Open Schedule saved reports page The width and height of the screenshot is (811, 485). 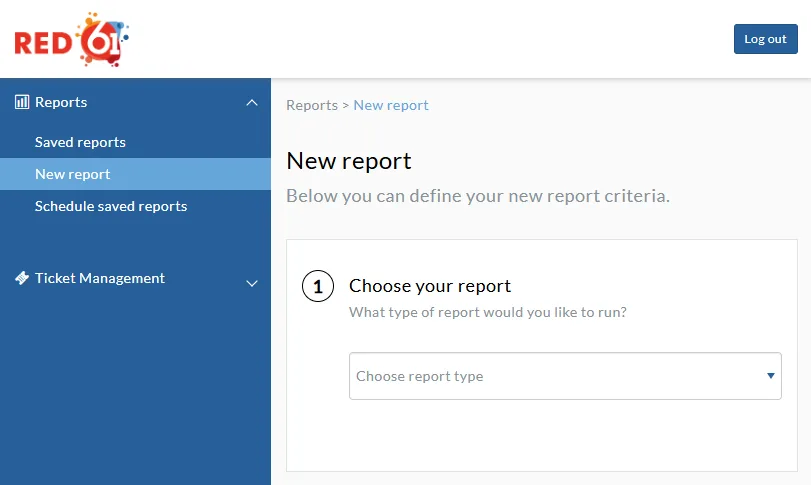pyautogui.click(x=111, y=206)
